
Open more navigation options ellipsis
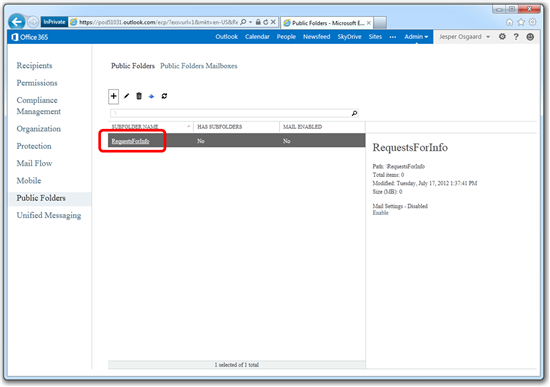click(393, 37)
